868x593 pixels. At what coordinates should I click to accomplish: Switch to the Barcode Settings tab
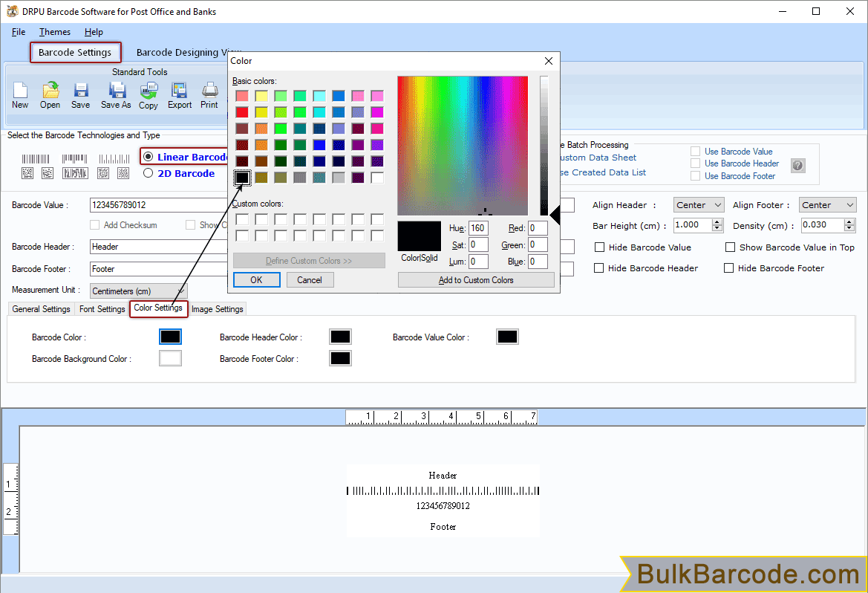75,53
